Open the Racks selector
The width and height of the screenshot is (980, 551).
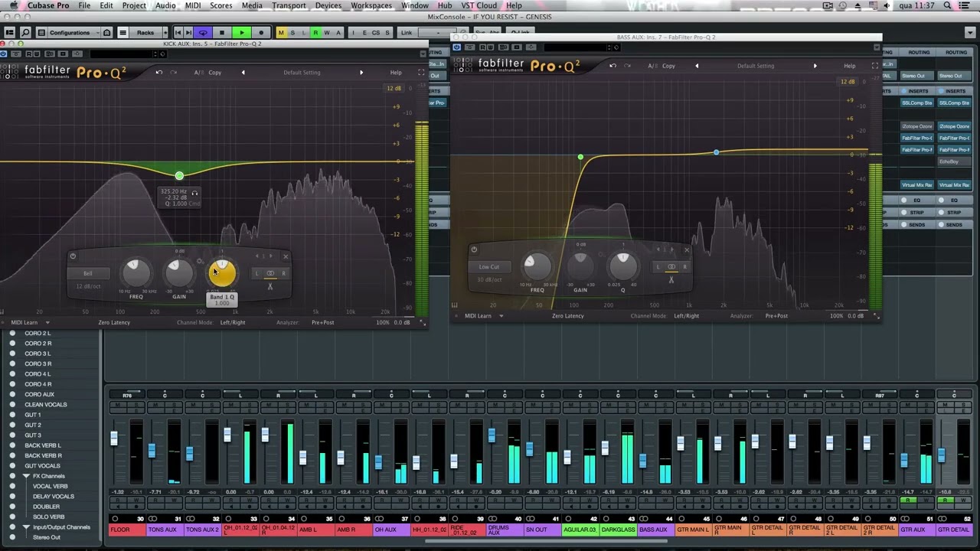145,33
